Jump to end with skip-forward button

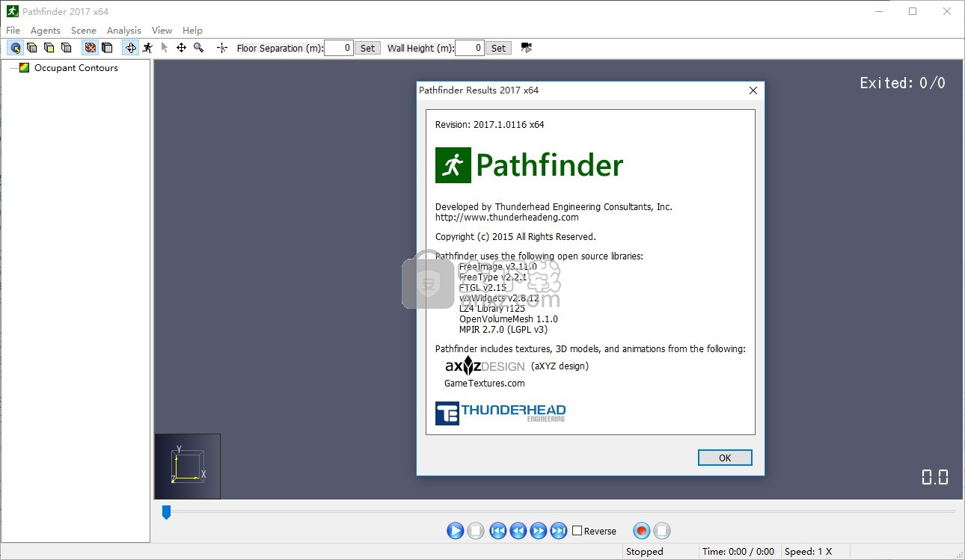pos(558,531)
